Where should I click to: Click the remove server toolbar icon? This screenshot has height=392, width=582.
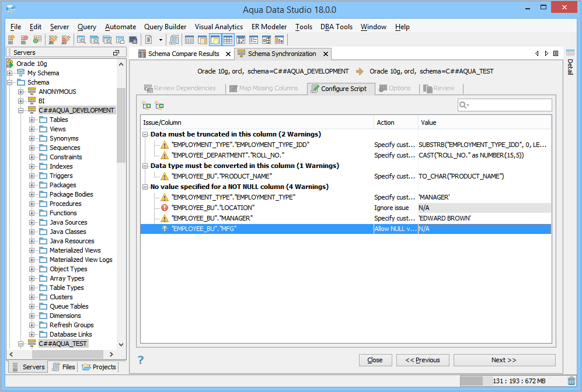(24, 40)
